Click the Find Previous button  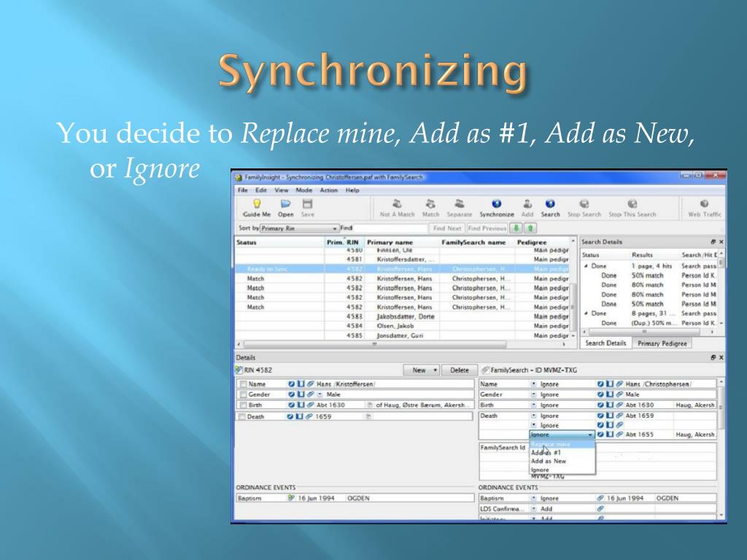(487, 228)
